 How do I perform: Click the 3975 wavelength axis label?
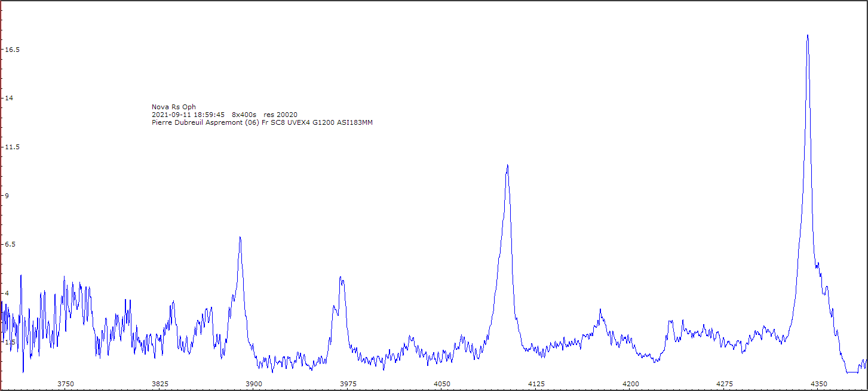(348, 384)
